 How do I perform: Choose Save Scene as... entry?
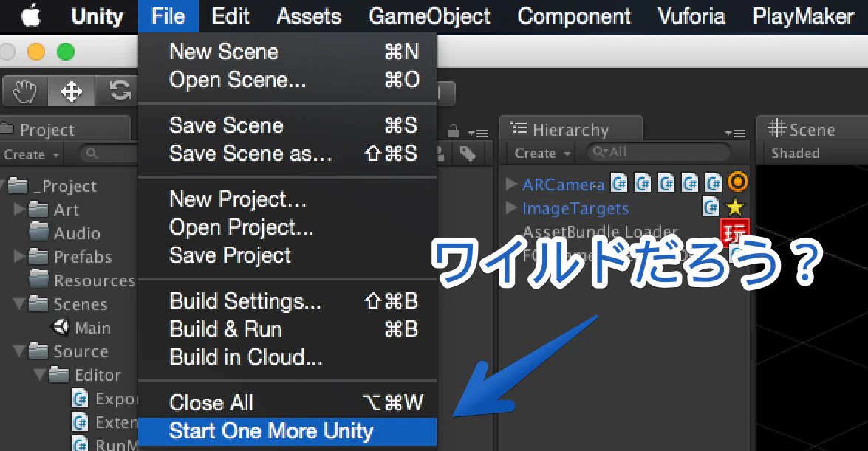(x=287, y=154)
